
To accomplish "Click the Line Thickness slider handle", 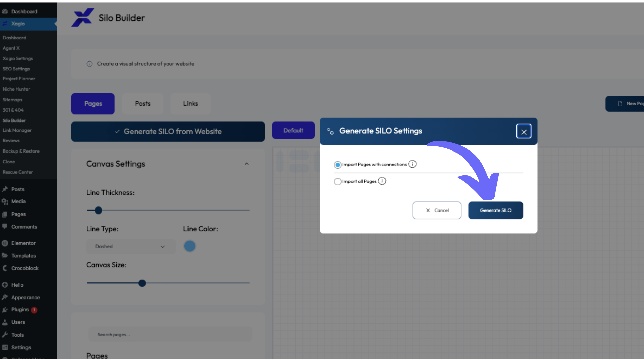I will click(x=98, y=210).
